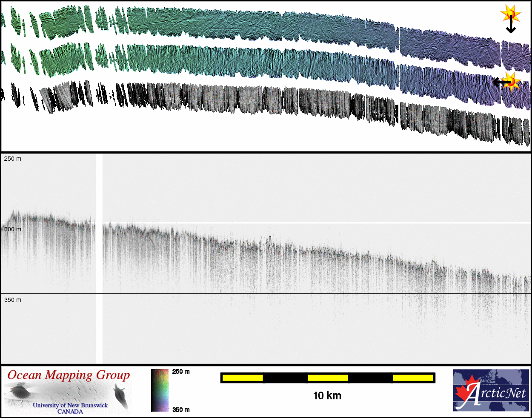Click the sun icon with left-pointing arrow
The image size is (532, 418).
click(510, 81)
